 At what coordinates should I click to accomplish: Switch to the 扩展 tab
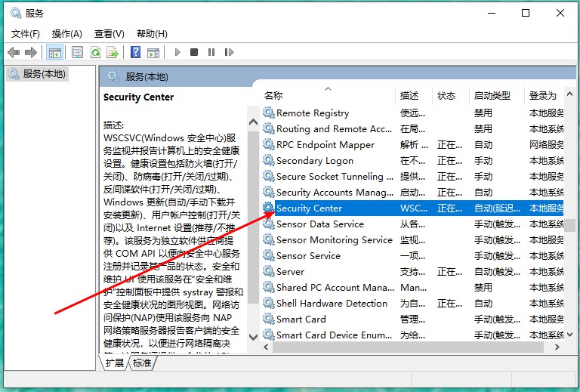point(114,363)
